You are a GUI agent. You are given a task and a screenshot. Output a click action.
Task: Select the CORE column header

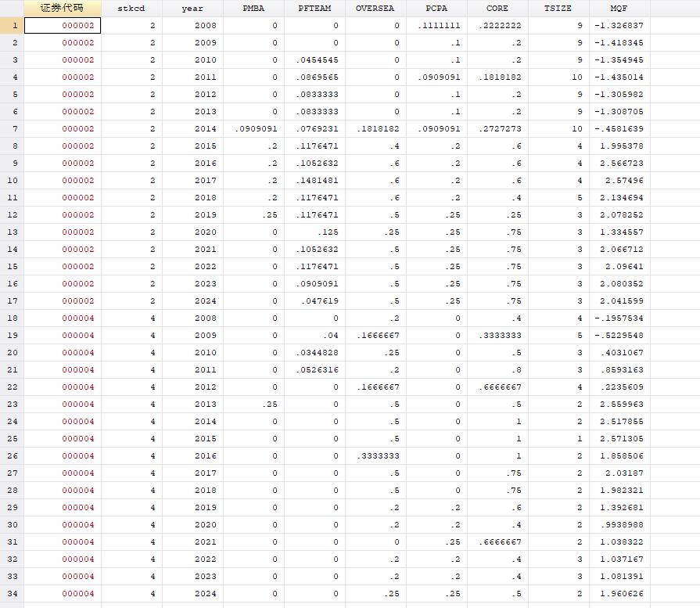497,8
